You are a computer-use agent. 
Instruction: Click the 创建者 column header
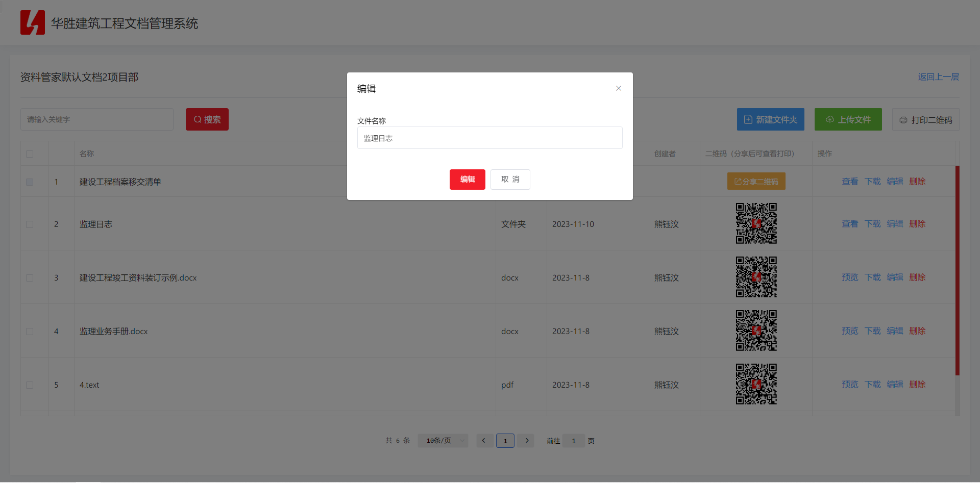click(665, 154)
